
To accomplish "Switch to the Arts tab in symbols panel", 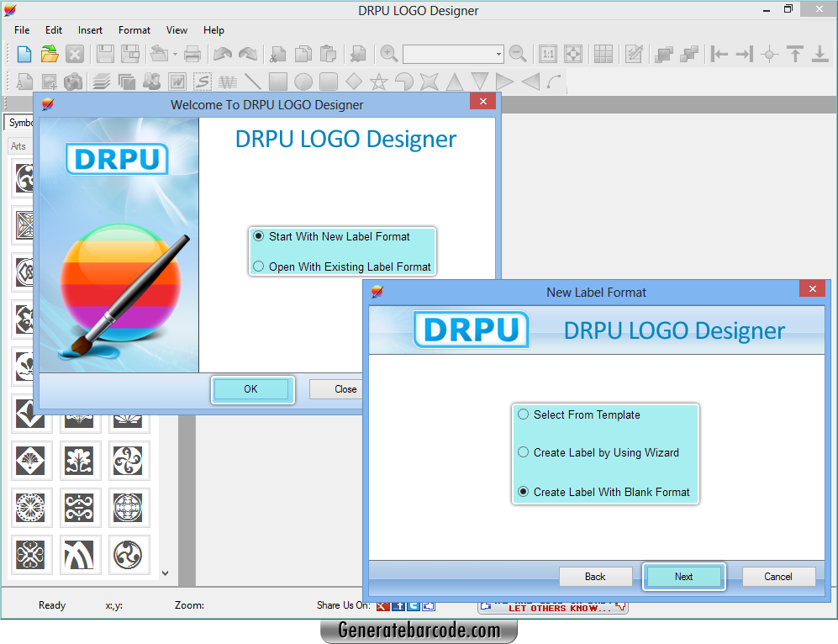I will coord(18,146).
